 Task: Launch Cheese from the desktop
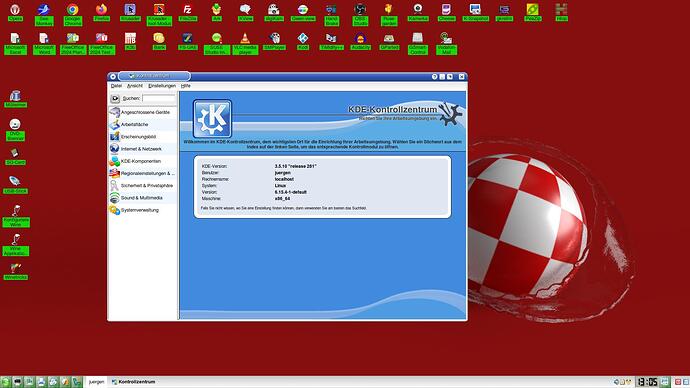click(447, 13)
